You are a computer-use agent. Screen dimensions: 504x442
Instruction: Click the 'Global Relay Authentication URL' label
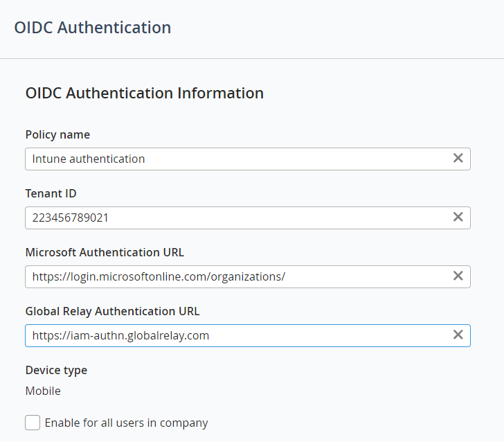pos(112,311)
